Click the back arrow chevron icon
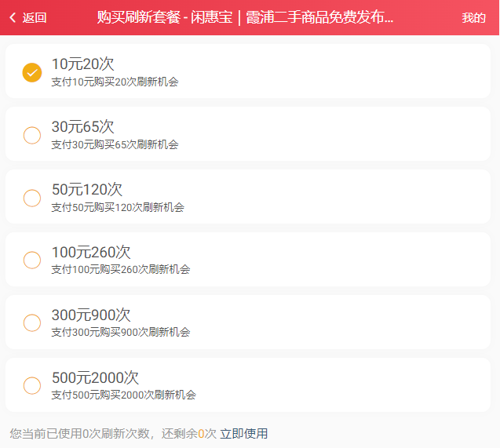 13,17
